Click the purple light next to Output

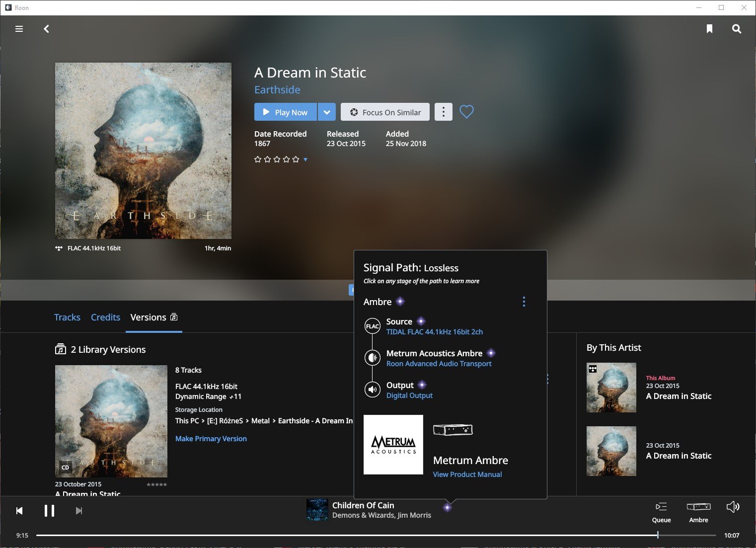tap(422, 385)
